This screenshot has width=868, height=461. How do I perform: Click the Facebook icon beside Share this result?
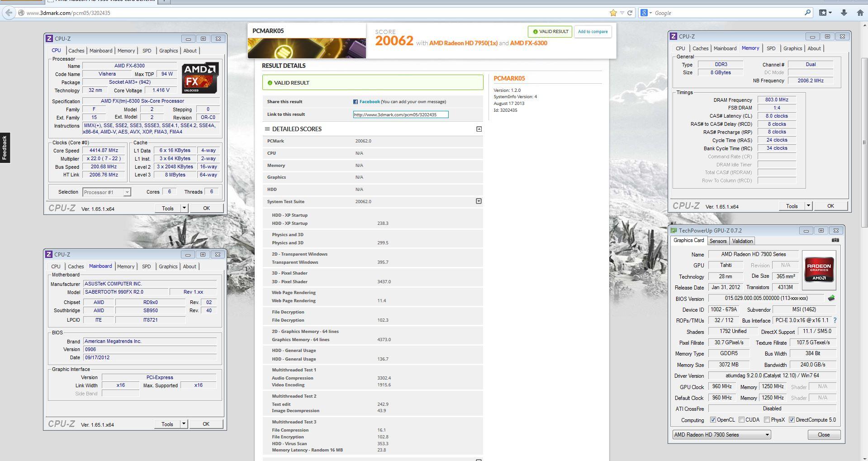(x=356, y=102)
